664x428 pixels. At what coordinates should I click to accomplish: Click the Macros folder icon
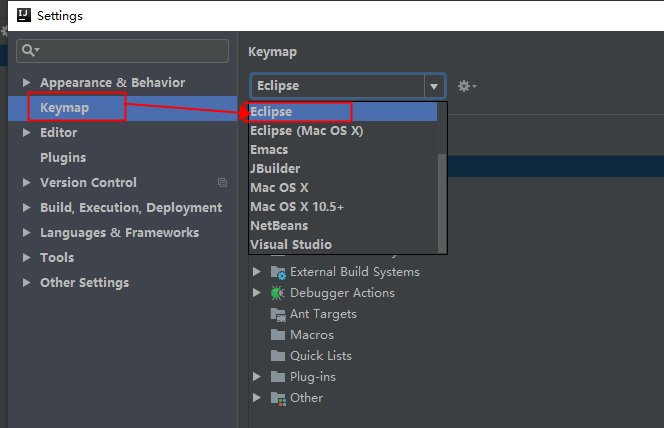click(x=278, y=335)
